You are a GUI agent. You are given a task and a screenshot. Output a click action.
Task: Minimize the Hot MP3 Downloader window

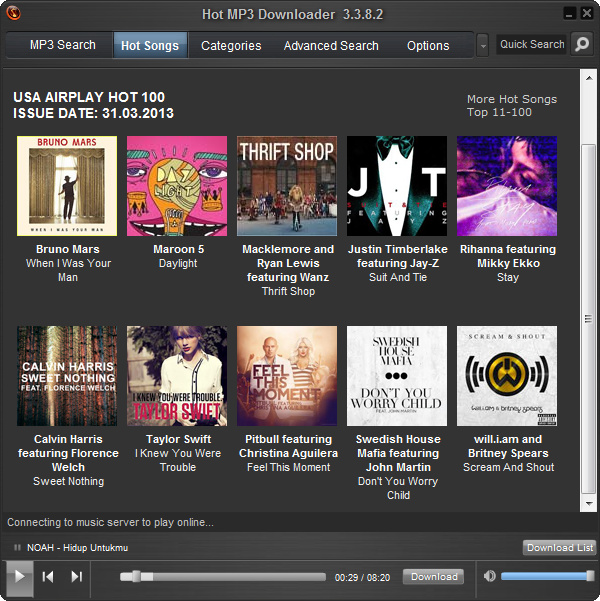(x=569, y=13)
